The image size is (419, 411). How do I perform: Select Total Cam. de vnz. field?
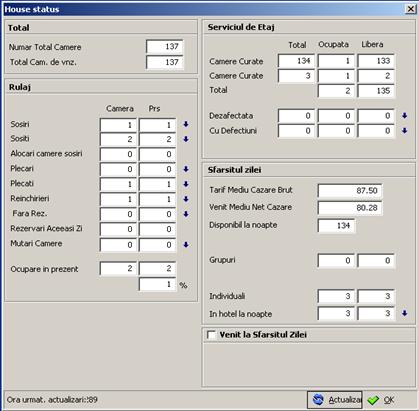point(165,62)
